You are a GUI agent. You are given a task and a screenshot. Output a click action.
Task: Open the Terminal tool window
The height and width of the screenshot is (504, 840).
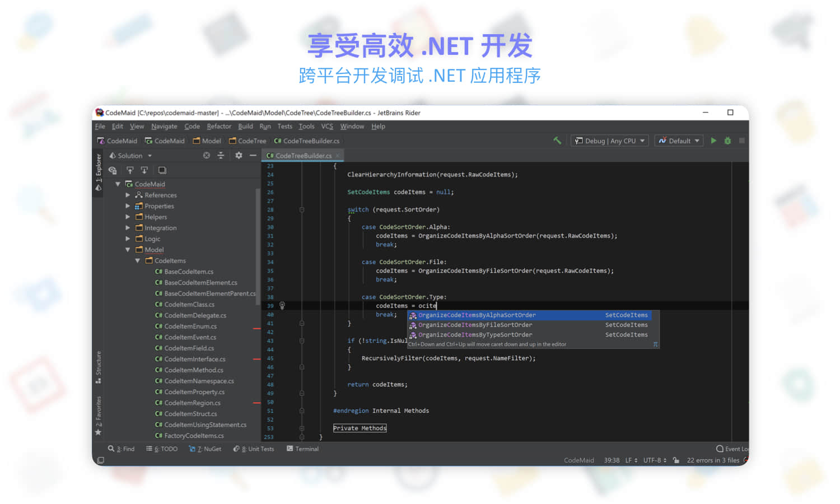(x=303, y=449)
